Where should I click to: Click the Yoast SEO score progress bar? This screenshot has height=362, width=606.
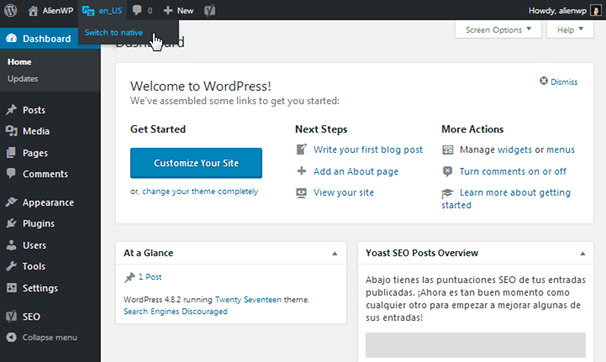[475, 345]
